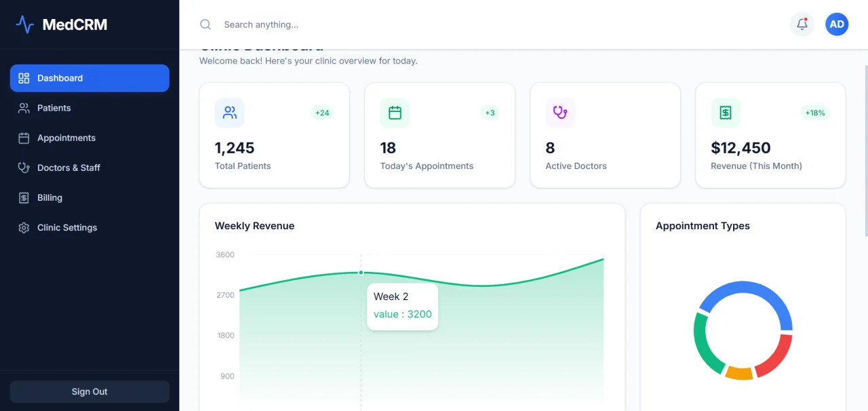Click the 2700 axis label
The width and height of the screenshot is (868, 411).
[x=225, y=295]
